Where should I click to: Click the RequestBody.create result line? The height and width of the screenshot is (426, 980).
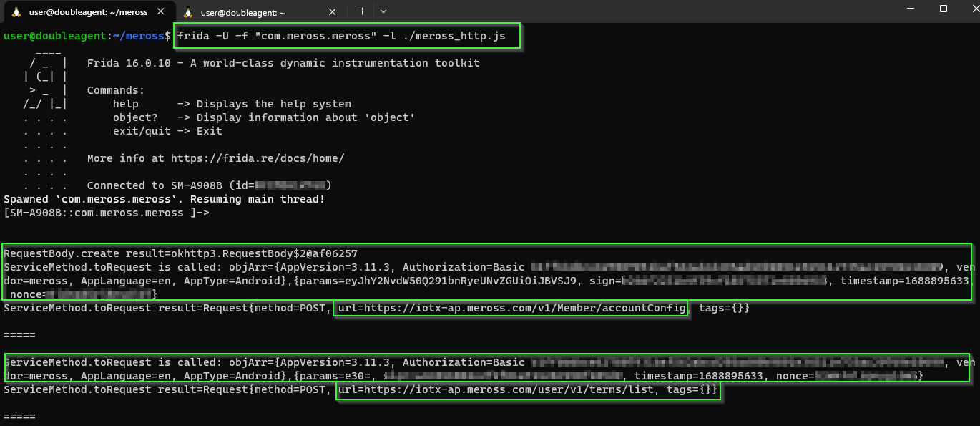[181, 253]
